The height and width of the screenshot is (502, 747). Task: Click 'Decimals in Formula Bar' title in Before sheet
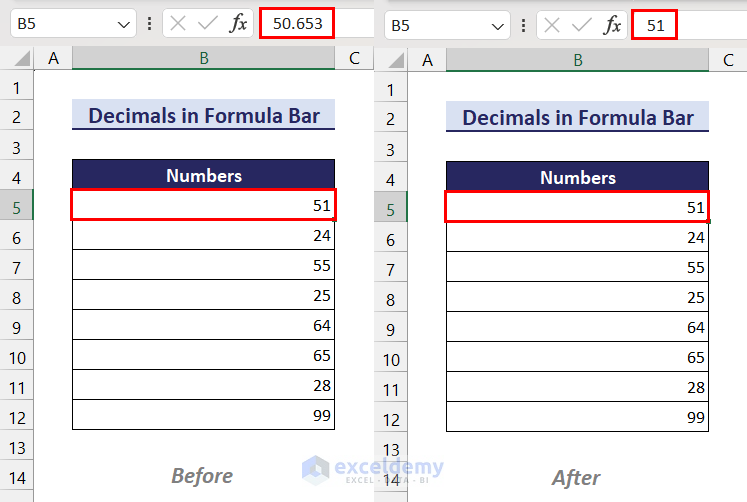tap(204, 116)
